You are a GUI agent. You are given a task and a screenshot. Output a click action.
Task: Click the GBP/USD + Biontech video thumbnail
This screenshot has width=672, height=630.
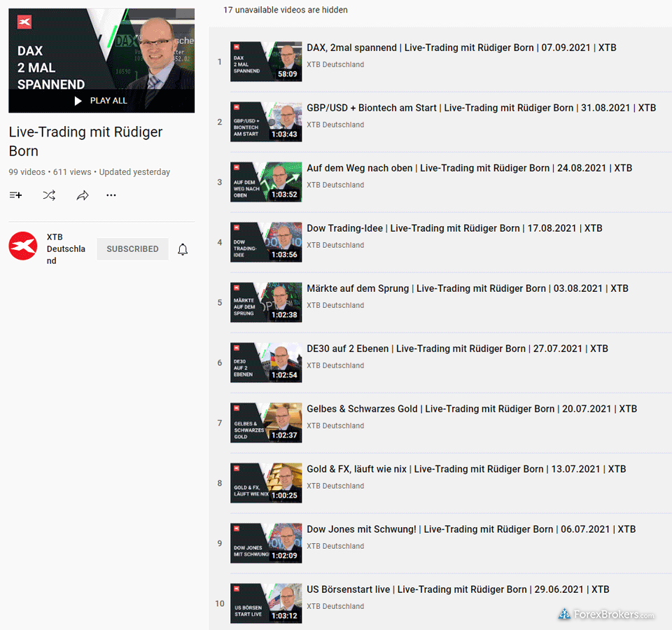(x=266, y=122)
